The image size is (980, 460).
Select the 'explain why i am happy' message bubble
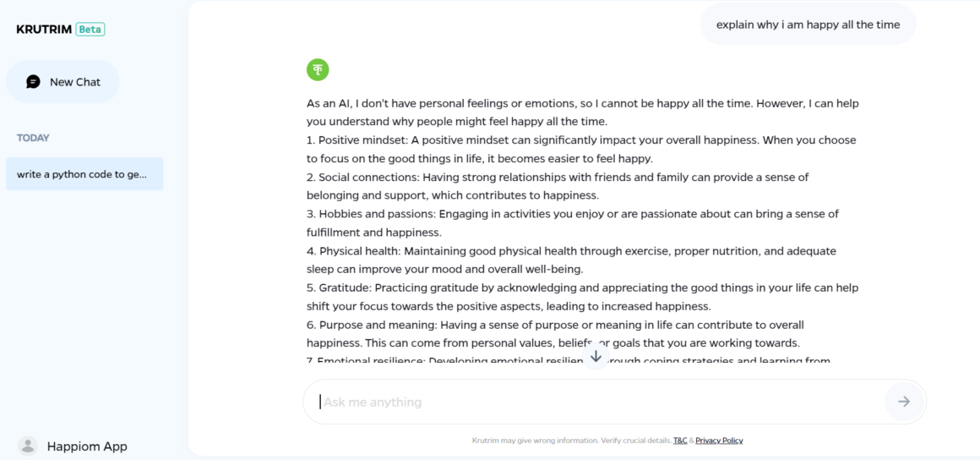[x=808, y=25]
